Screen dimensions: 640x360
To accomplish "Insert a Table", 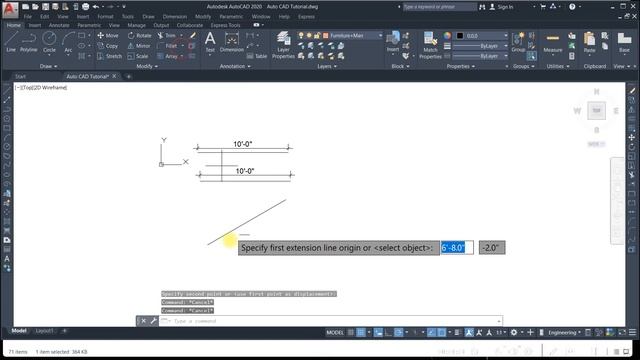I will tap(257, 56).
